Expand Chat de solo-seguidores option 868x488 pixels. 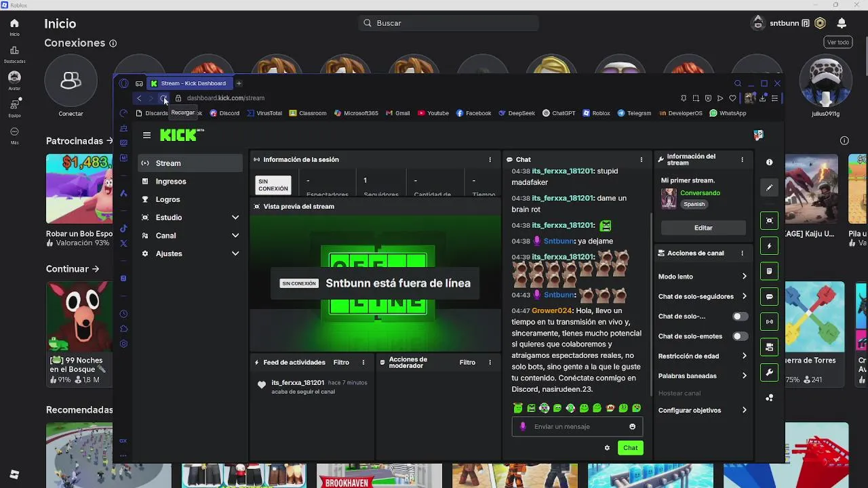[703, 296]
